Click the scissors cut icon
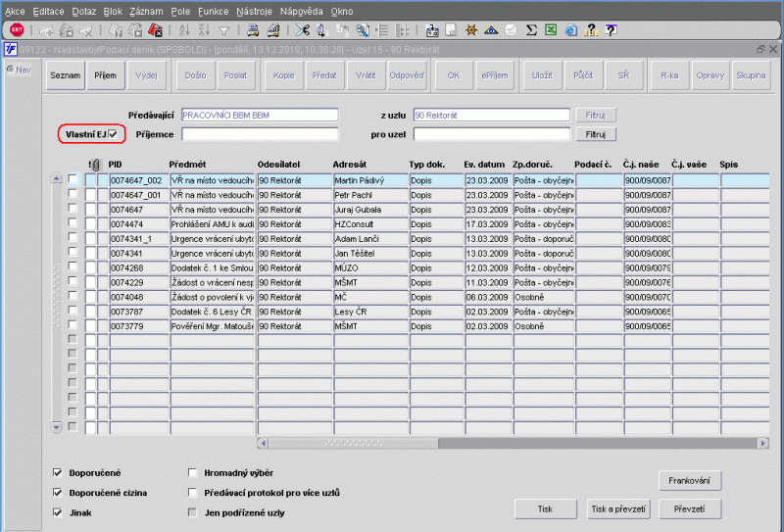This screenshot has width=784, height=532. (302, 30)
